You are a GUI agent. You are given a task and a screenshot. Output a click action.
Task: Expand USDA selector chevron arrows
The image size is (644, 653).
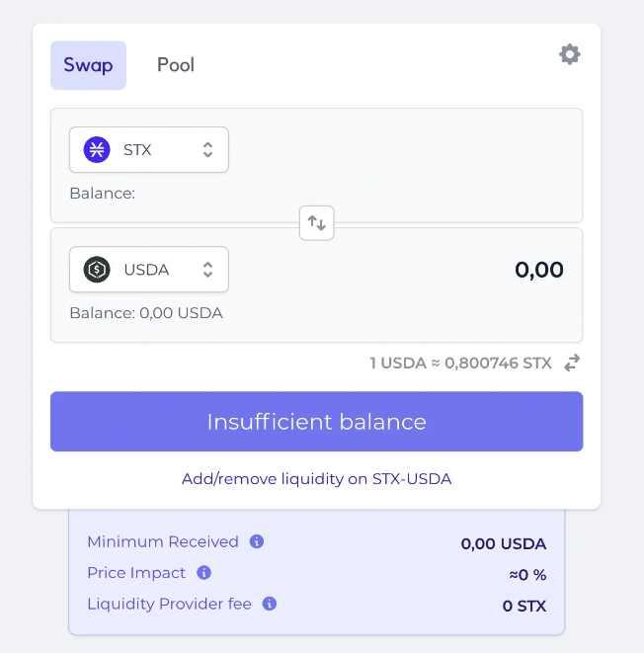click(x=207, y=270)
